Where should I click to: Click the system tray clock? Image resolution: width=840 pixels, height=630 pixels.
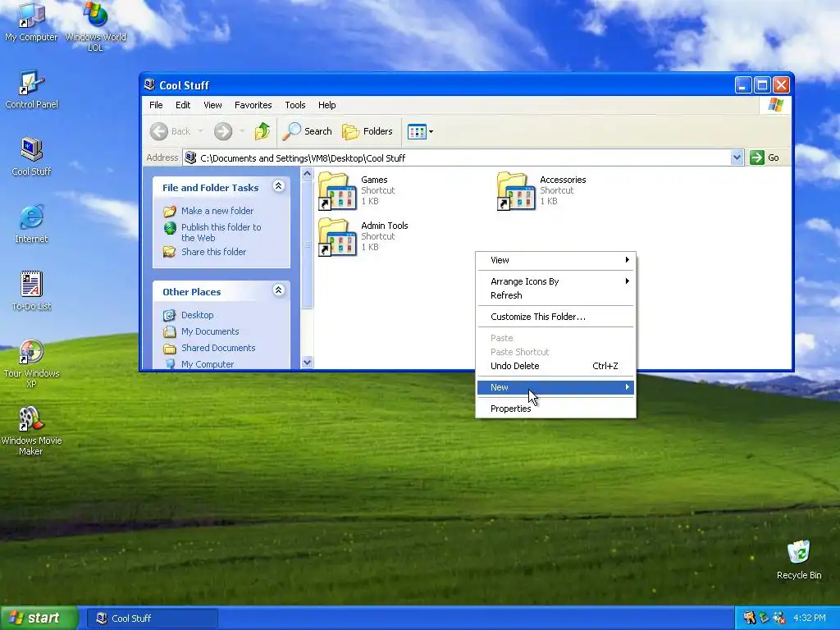pos(809,619)
